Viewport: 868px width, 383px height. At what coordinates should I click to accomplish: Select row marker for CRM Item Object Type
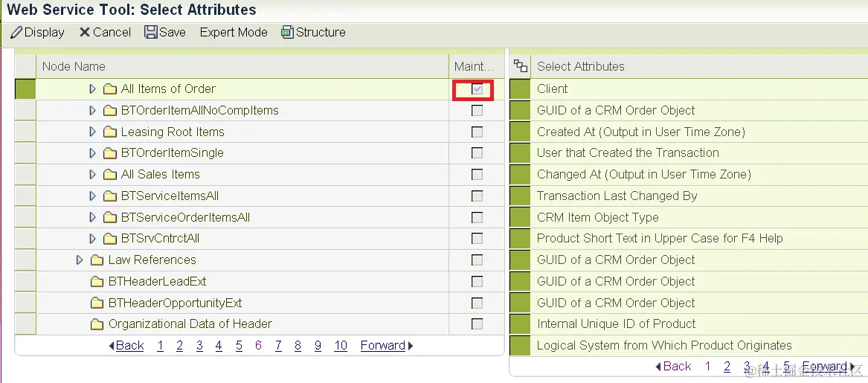(x=520, y=217)
